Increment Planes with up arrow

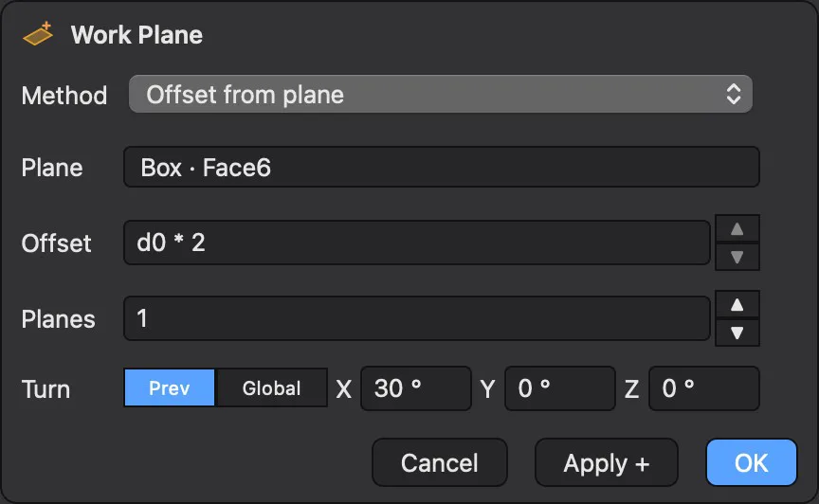(737, 304)
